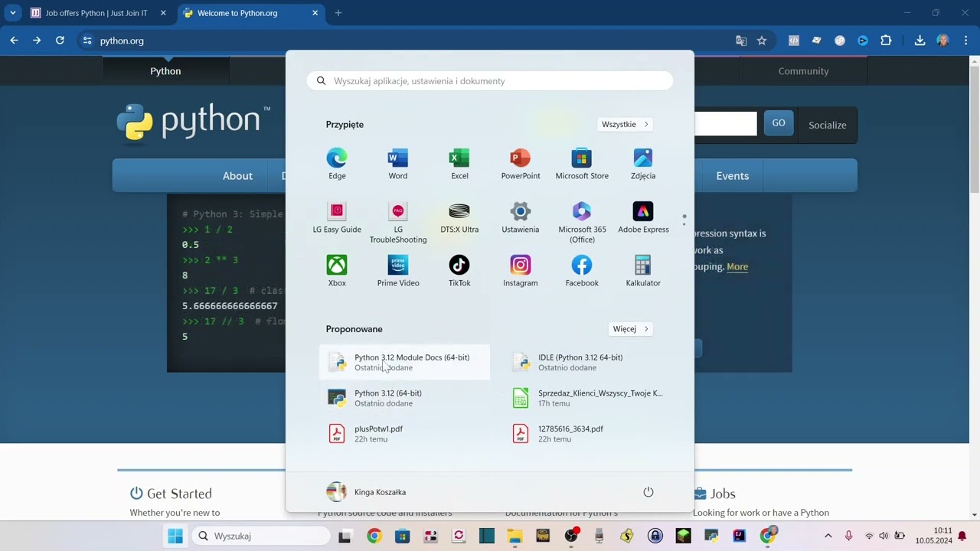Open the Edge app from pinned apps

[337, 164]
